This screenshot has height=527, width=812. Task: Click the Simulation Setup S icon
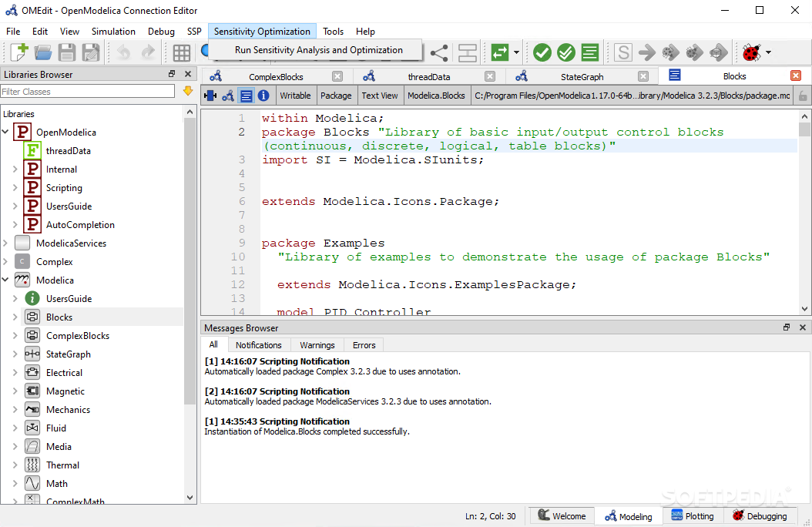(x=623, y=52)
